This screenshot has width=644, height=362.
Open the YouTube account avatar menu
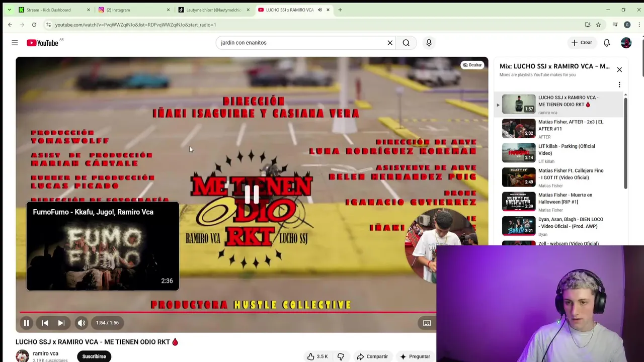pyautogui.click(x=626, y=43)
